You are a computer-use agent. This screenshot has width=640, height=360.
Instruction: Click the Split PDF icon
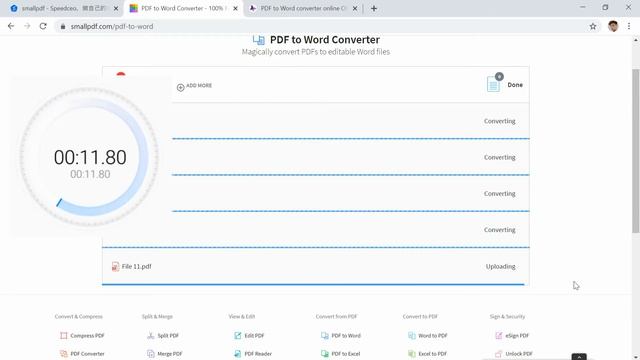tap(151, 336)
